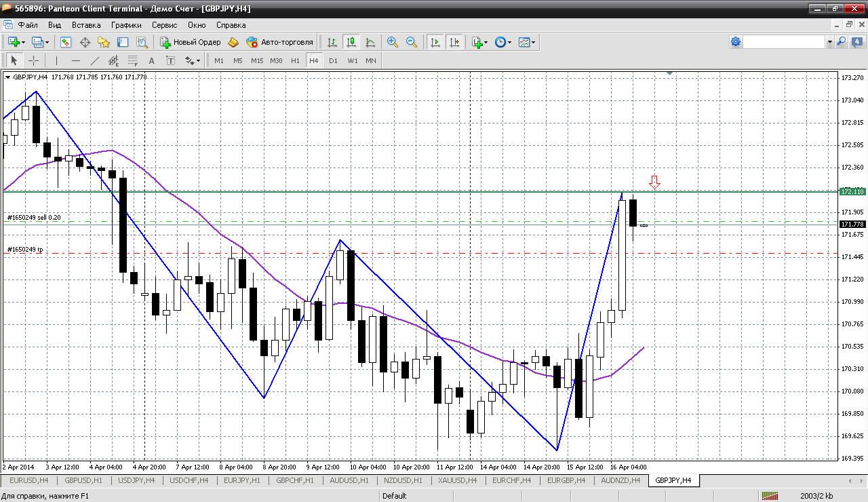The image size is (868, 502).
Task: Zoom in on the chart
Action: click(392, 42)
